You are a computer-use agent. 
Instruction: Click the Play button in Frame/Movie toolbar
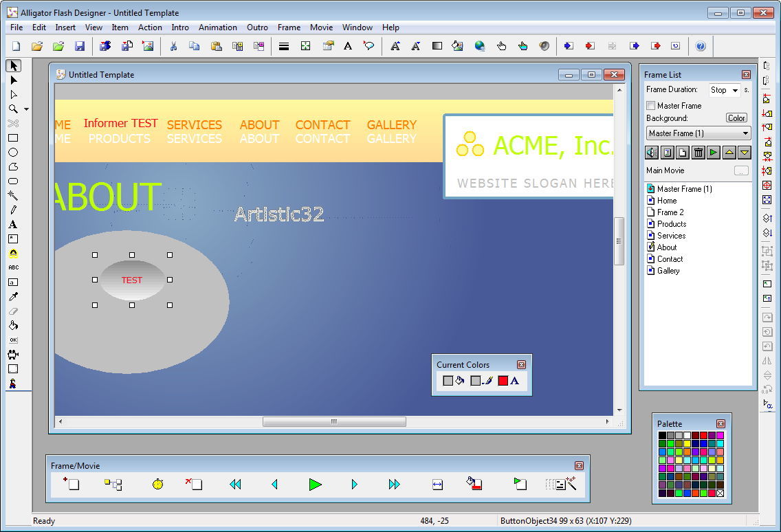click(x=316, y=485)
